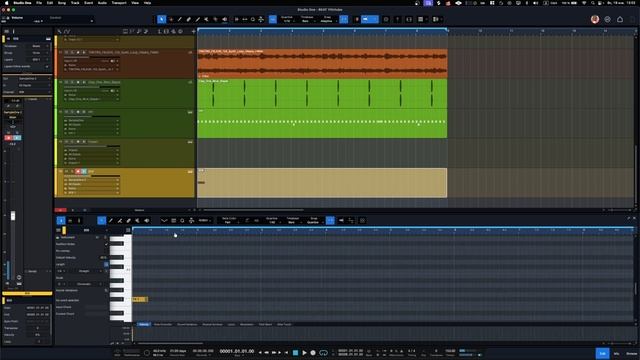Solo the orange audio loop track
640x360 pixels.
point(72,52)
